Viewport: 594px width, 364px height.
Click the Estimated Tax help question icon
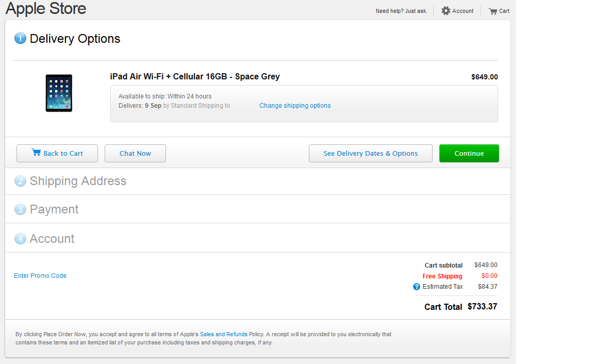pos(416,287)
